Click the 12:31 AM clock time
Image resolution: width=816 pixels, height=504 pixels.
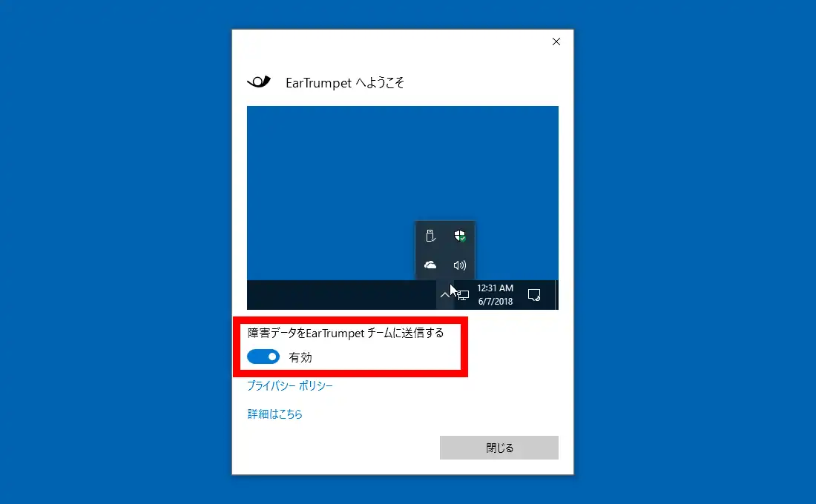pyautogui.click(x=495, y=288)
